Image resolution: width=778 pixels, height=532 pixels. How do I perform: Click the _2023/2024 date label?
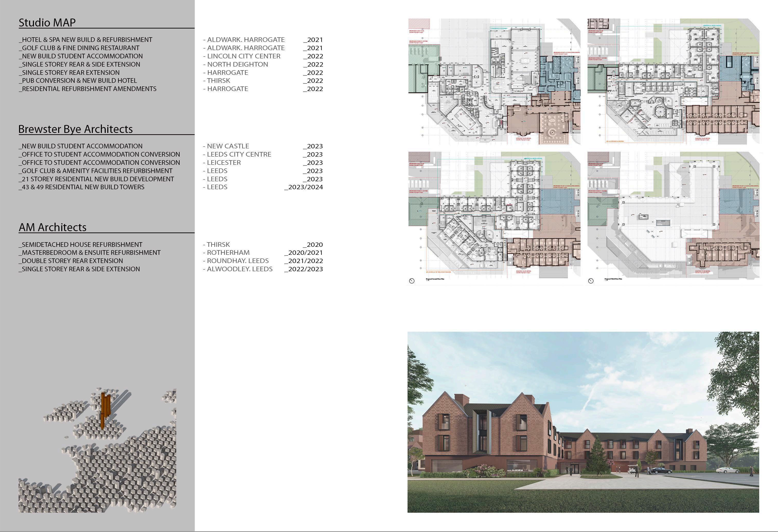(304, 187)
